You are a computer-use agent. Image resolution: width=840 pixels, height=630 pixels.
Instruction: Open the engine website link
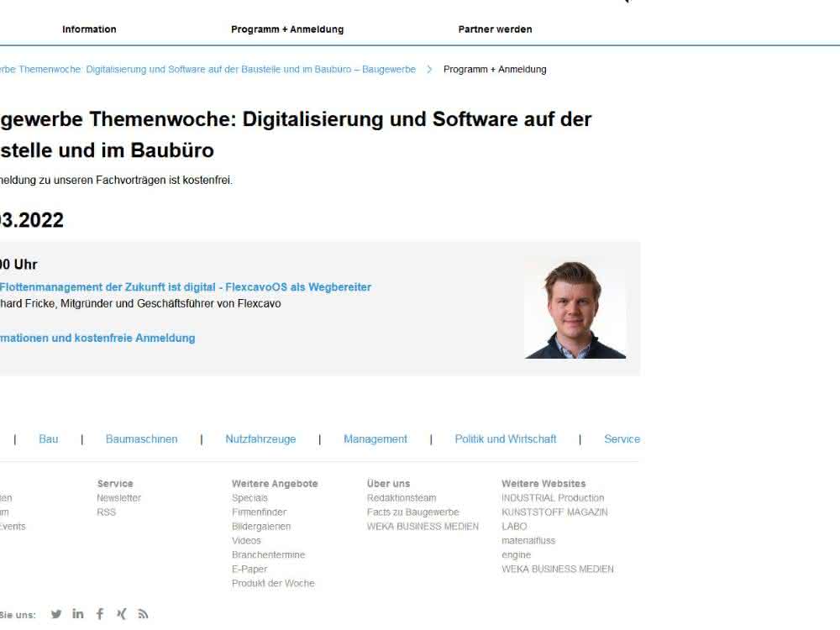(x=517, y=555)
